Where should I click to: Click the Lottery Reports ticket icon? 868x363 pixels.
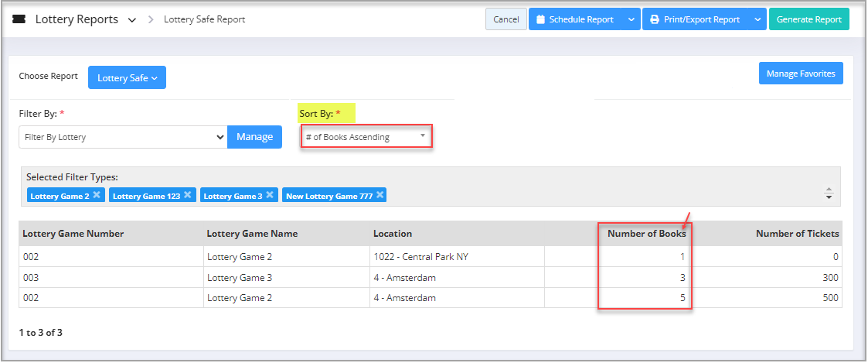[x=19, y=19]
